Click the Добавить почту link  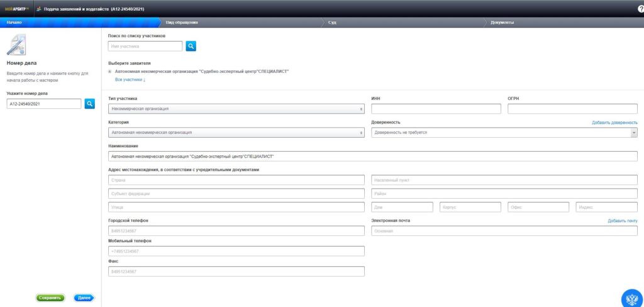click(622, 221)
